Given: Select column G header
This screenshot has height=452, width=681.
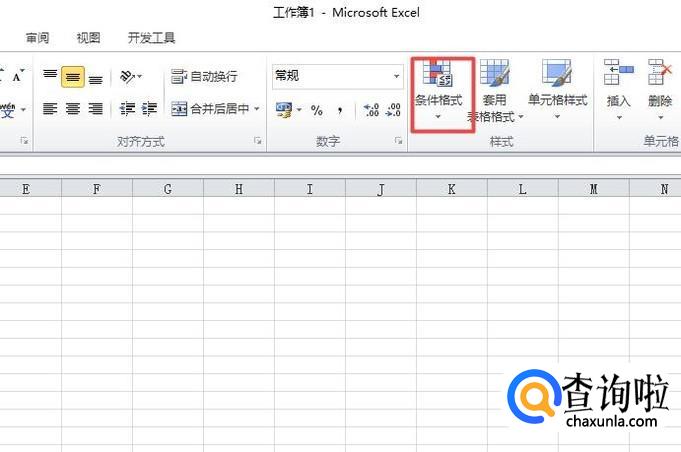Looking at the screenshot, I should (x=168, y=189).
